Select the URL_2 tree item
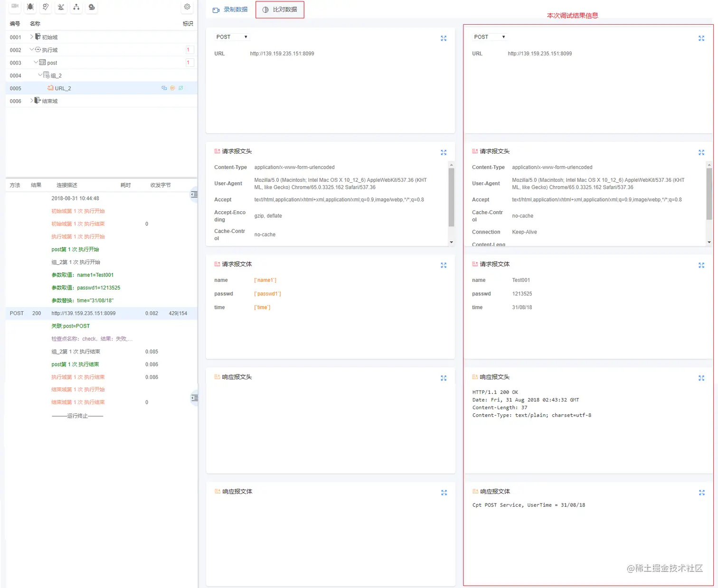Viewport: 718px width, 588px height. (63, 88)
